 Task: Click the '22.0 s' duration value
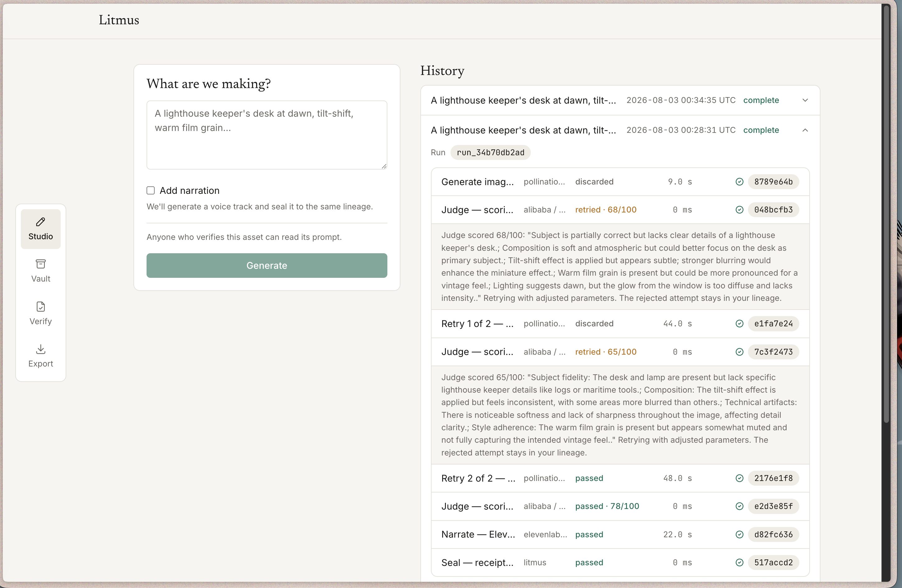tap(677, 534)
